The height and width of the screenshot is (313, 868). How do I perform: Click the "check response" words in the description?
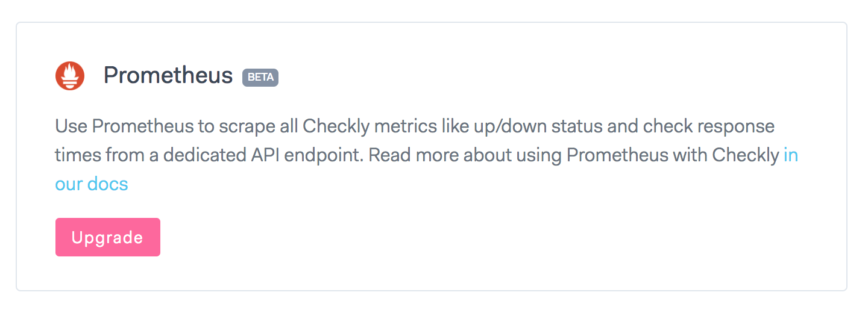tap(709, 127)
